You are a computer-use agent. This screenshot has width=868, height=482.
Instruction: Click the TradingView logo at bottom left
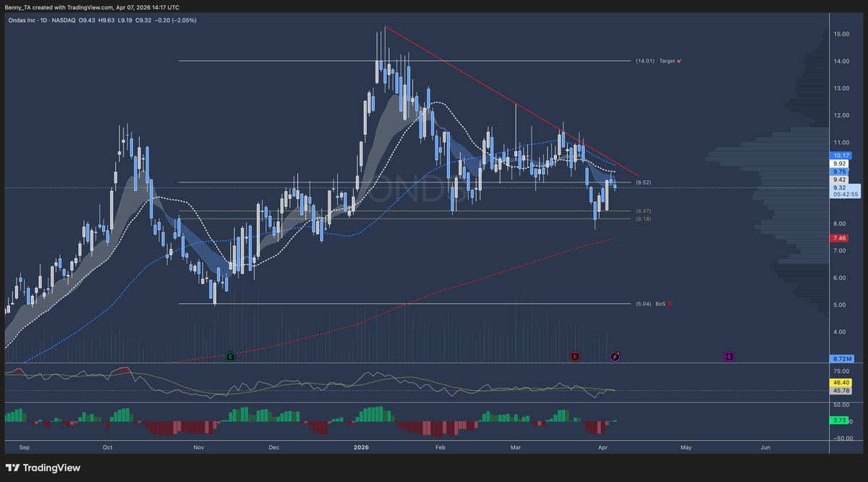click(x=43, y=468)
